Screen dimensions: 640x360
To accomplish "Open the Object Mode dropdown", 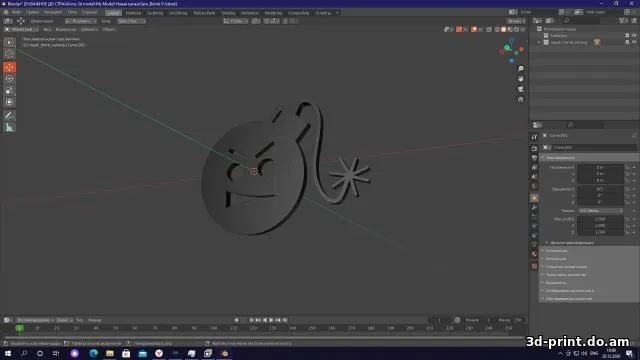I will pyautogui.click(x=21, y=29).
